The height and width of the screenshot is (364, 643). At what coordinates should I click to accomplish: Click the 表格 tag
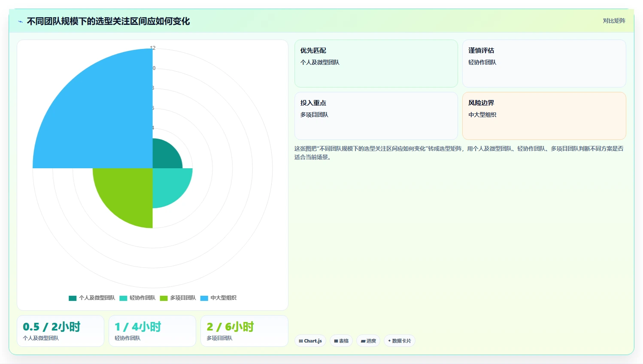[x=341, y=341]
